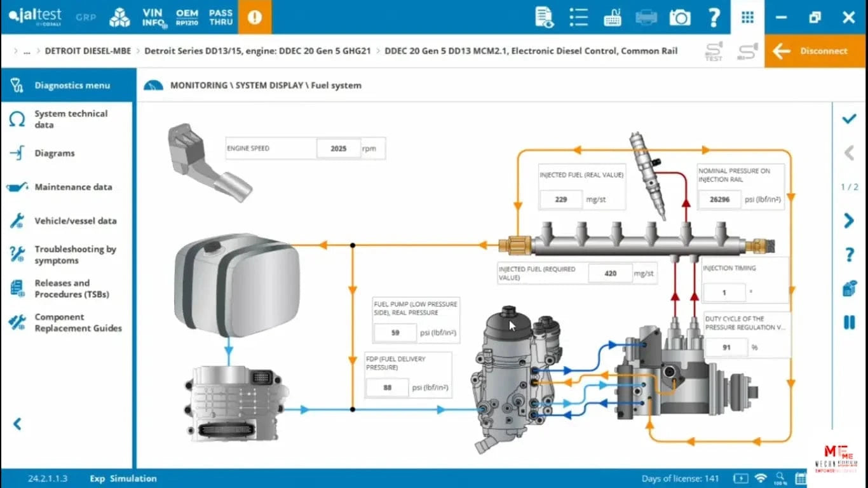Take a screenshot with camera icon
This screenshot has width=868, height=488.
680,17
